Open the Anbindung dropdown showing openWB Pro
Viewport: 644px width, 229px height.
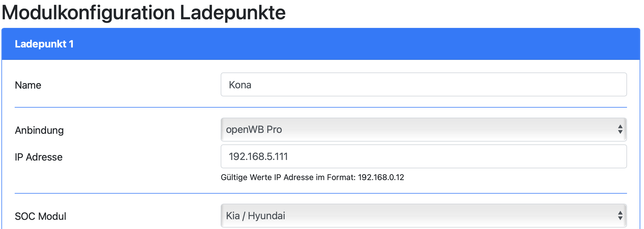click(423, 129)
